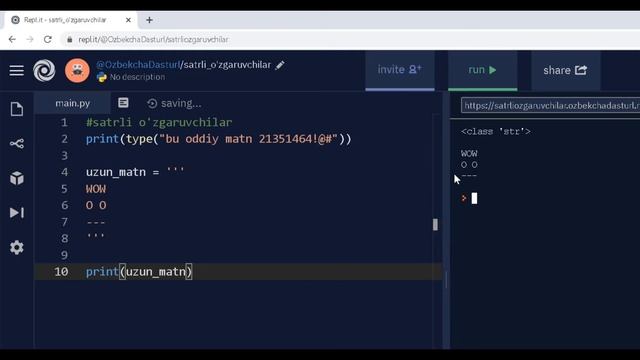This screenshot has height=360, width=640.
Task: Open the hamburger menu in Repl.it header
Action: tap(17, 71)
